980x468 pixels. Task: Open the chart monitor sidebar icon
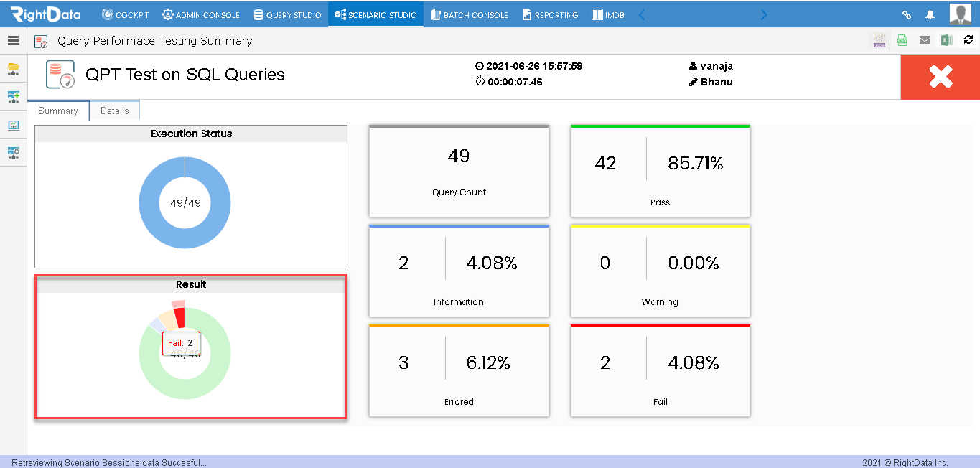coord(14,125)
